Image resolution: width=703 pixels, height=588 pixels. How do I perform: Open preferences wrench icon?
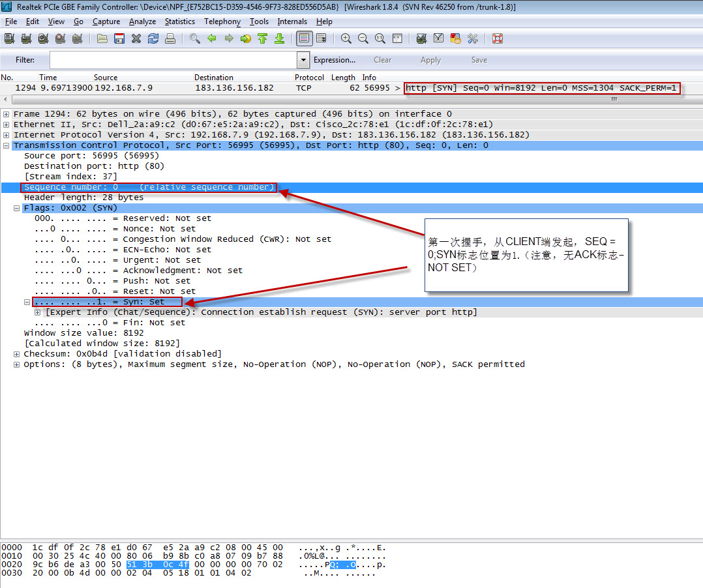473,38
